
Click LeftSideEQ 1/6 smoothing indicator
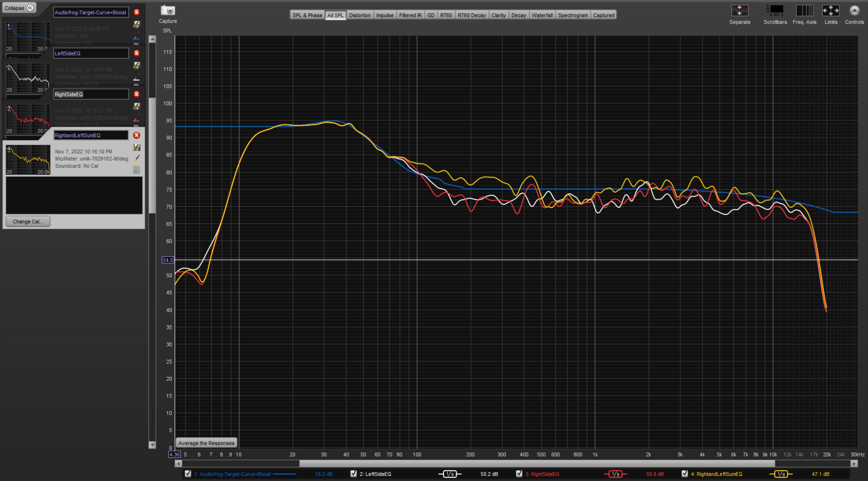click(x=450, y=474)
